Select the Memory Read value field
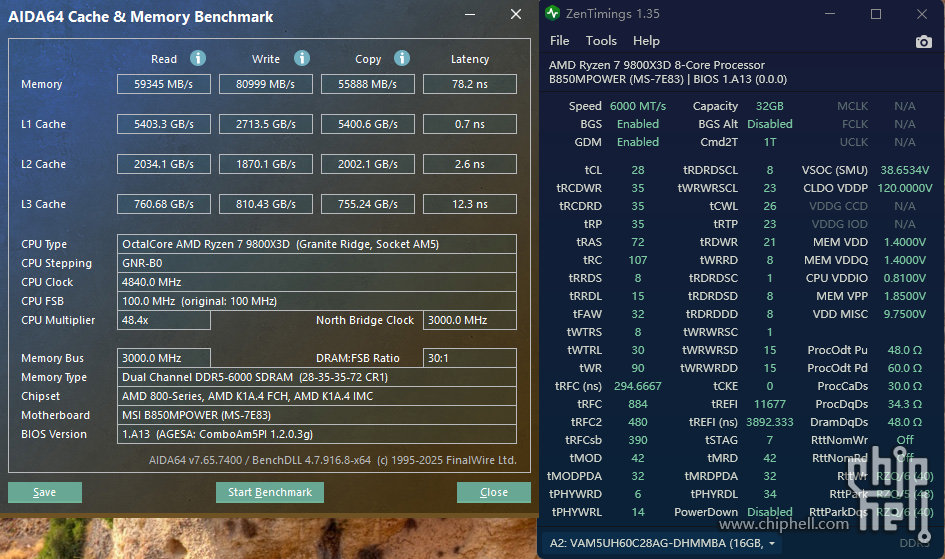Screen dimensions: 945x559 pos(164,84)
